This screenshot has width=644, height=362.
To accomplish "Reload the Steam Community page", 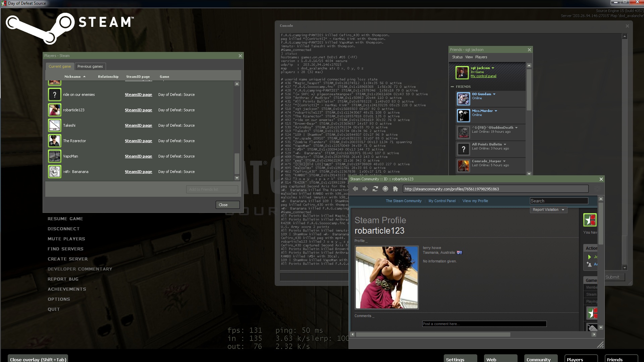I will click(x=375, y=189).
